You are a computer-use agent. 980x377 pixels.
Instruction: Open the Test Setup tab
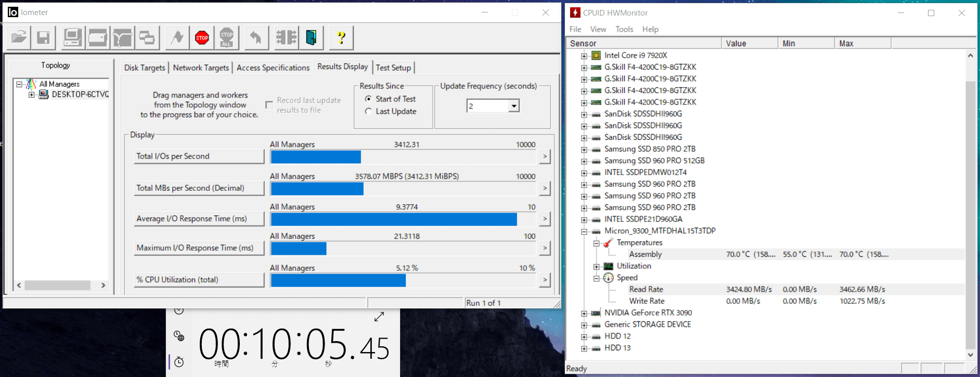click(x=393, y=68)
